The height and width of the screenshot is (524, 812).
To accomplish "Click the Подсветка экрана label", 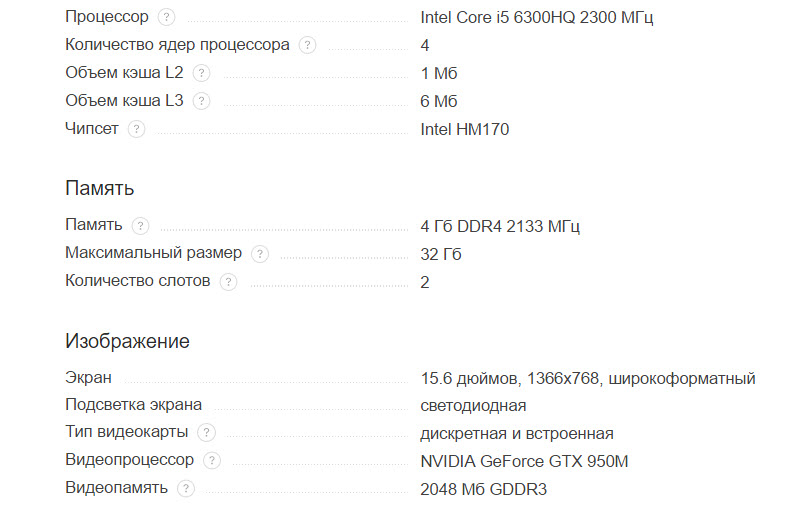I will coord(133,405).
